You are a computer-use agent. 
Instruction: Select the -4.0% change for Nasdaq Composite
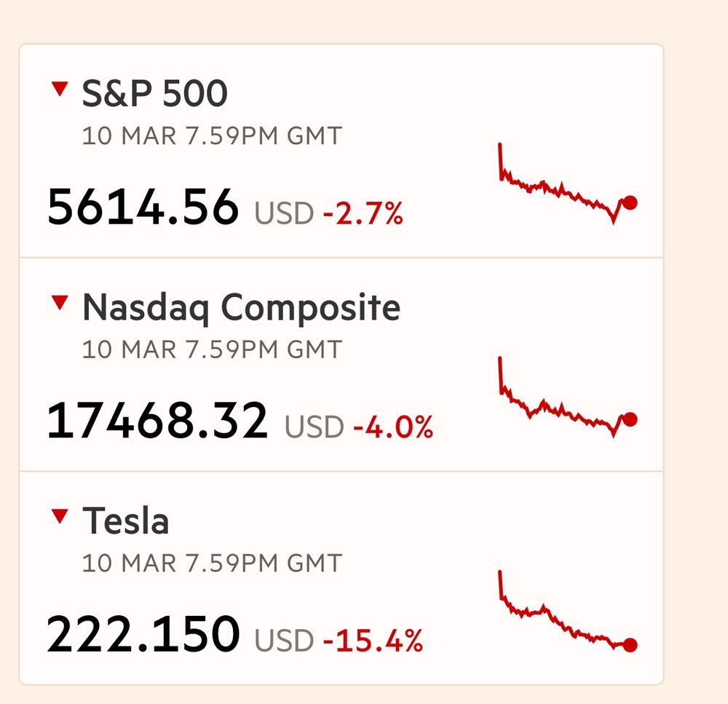coord(393,427)
